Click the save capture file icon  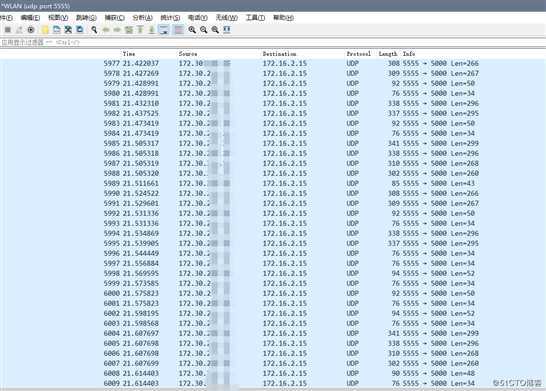(x=56, y=30)
